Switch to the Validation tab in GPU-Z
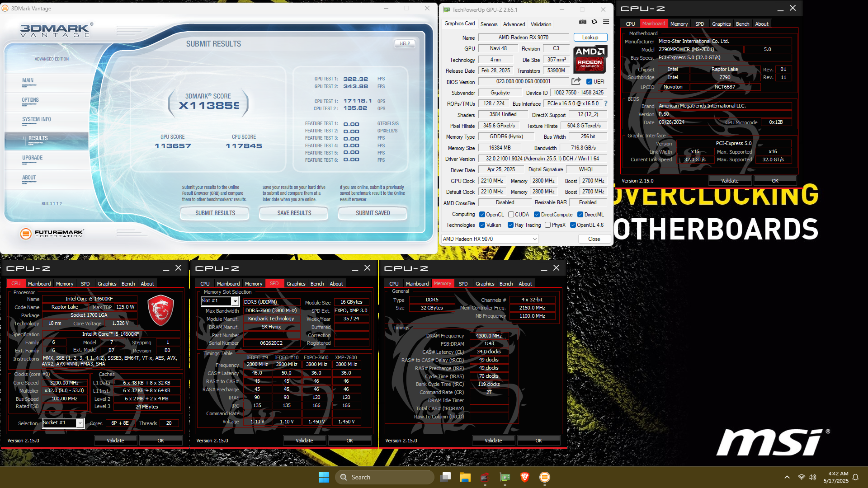This screenshot has width=868, height=488. (x=541, y=24)
